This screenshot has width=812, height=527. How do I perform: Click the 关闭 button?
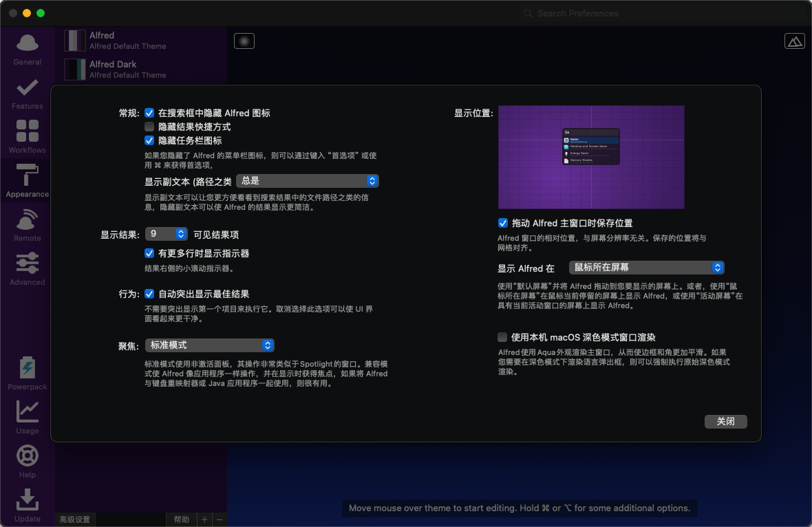click(725, 421)
